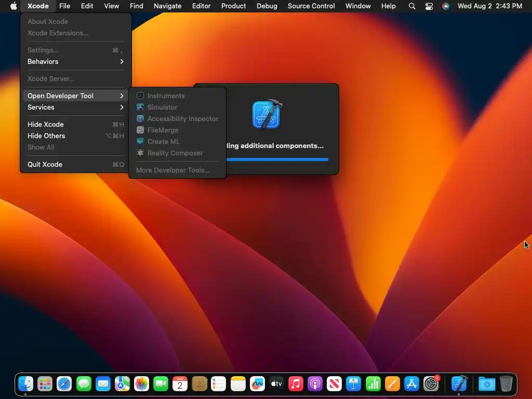
Task: Launch Simulator from the submenu
Action: click(177, 107)
